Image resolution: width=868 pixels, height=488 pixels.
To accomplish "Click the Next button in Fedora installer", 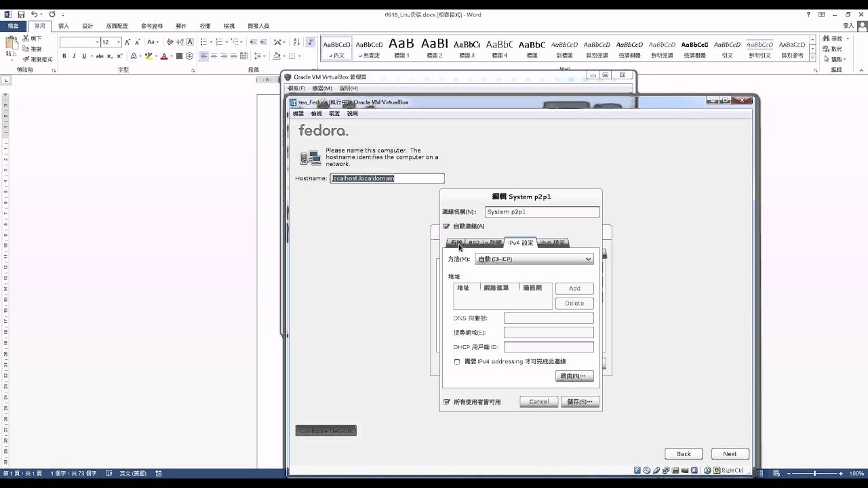I will tap(730, 454).
